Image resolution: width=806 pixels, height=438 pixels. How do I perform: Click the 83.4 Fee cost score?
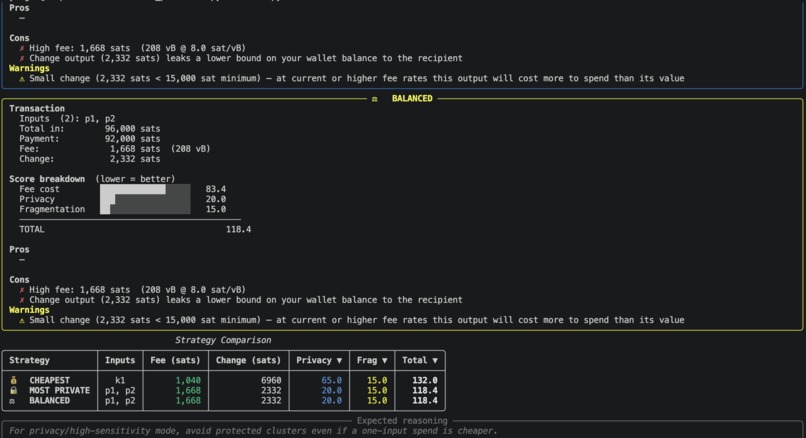tap(215, 189)
